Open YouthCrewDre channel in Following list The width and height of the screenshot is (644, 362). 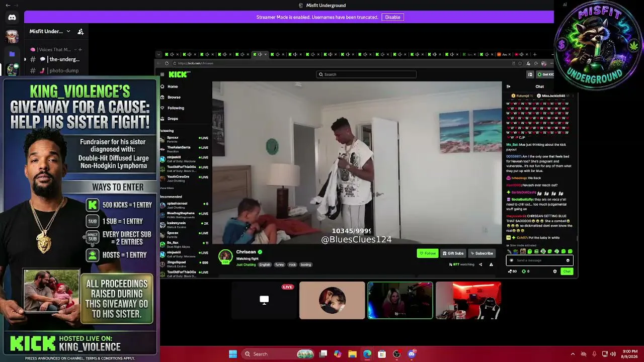[x=184, y=178]
